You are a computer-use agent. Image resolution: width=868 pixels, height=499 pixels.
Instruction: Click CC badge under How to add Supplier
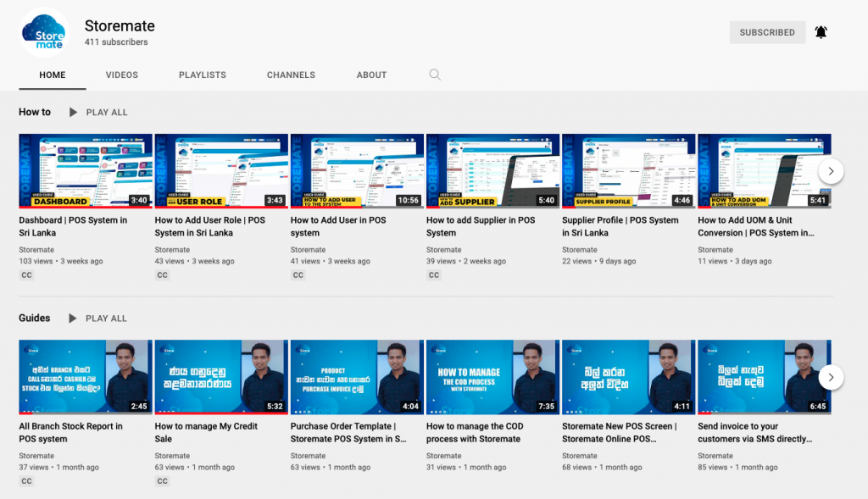434,275
